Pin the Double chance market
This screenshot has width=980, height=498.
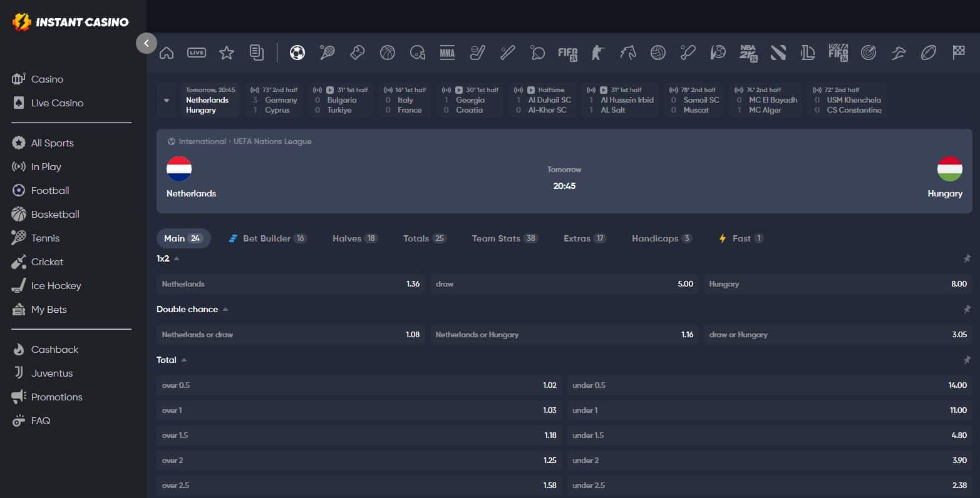[x=967, y=309]
